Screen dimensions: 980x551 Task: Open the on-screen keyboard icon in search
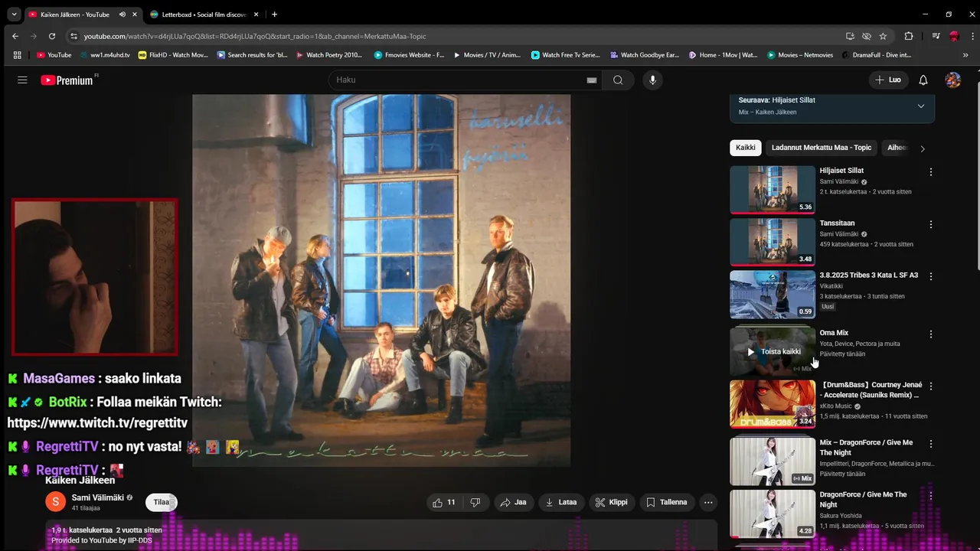(592, 80)
